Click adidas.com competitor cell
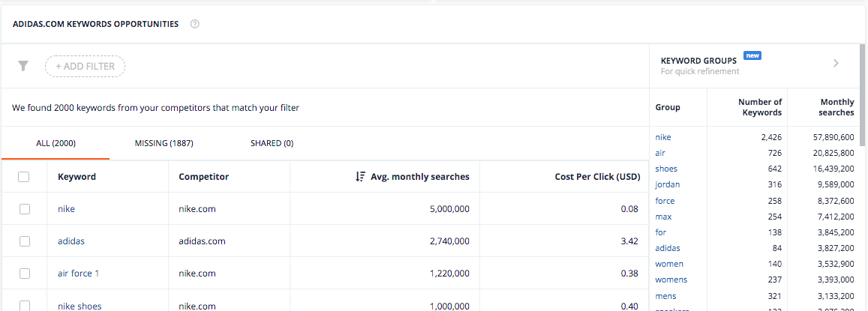The image size is (868, 311). click(x=202, y=241)
